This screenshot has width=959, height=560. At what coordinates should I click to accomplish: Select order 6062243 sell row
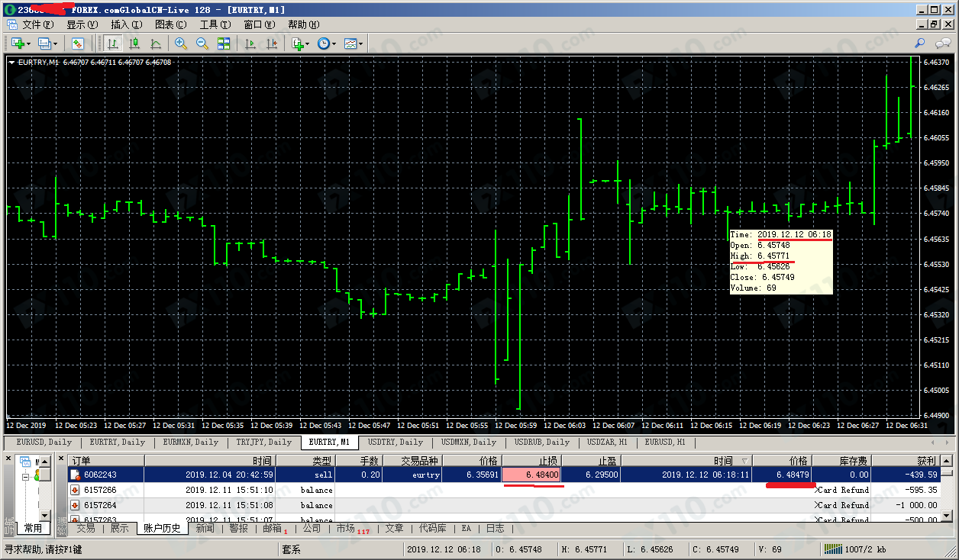(503, 475)
